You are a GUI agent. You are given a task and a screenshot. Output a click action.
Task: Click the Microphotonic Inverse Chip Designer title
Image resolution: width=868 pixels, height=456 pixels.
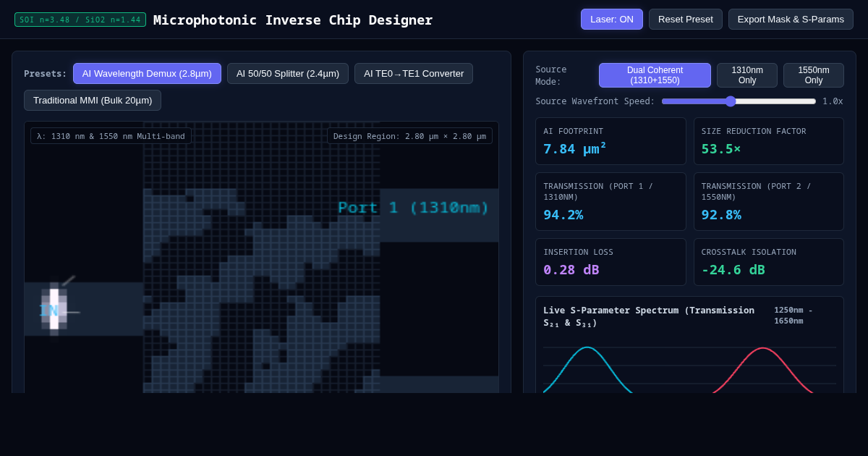coord(293,20)
